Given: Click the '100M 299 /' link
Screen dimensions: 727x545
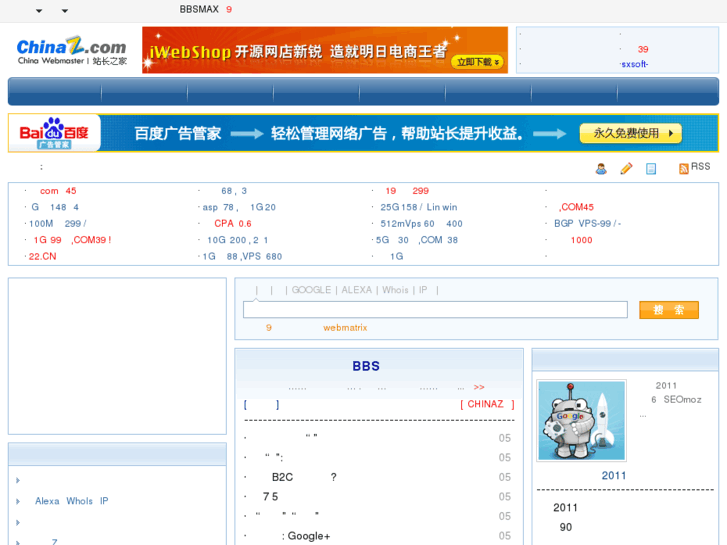Looking at the screenshot, I should click(57, 224).
